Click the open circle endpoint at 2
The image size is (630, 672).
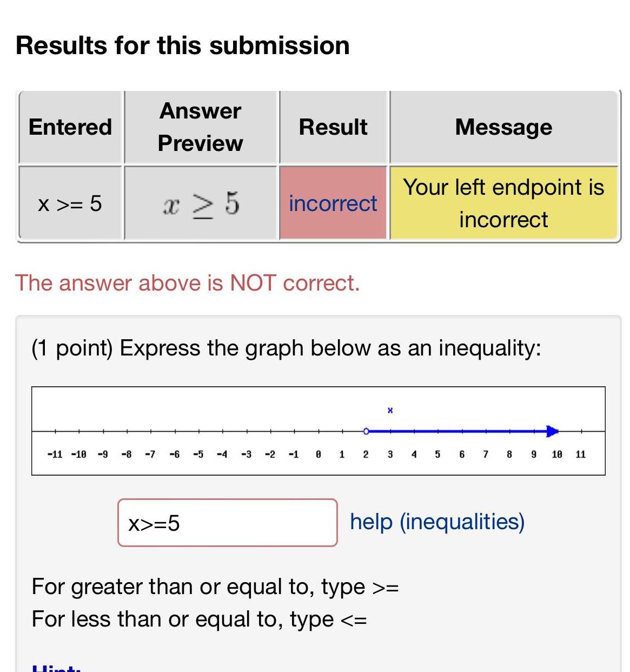coord(367,431)
